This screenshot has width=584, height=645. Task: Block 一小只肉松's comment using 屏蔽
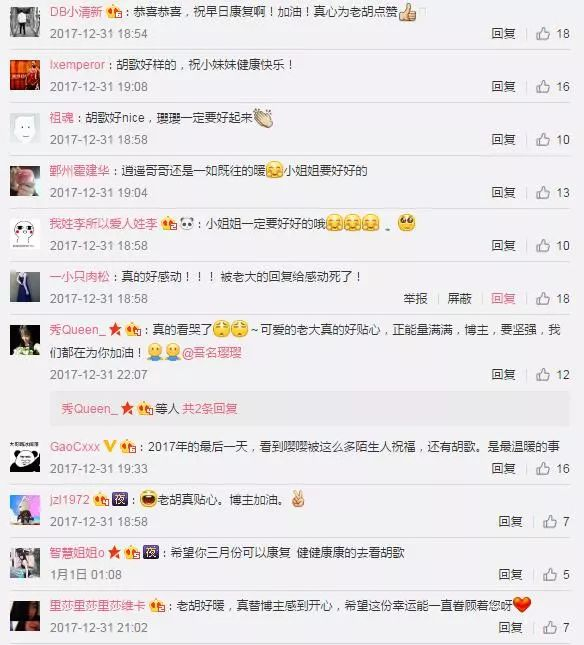[x=459, y=299]
